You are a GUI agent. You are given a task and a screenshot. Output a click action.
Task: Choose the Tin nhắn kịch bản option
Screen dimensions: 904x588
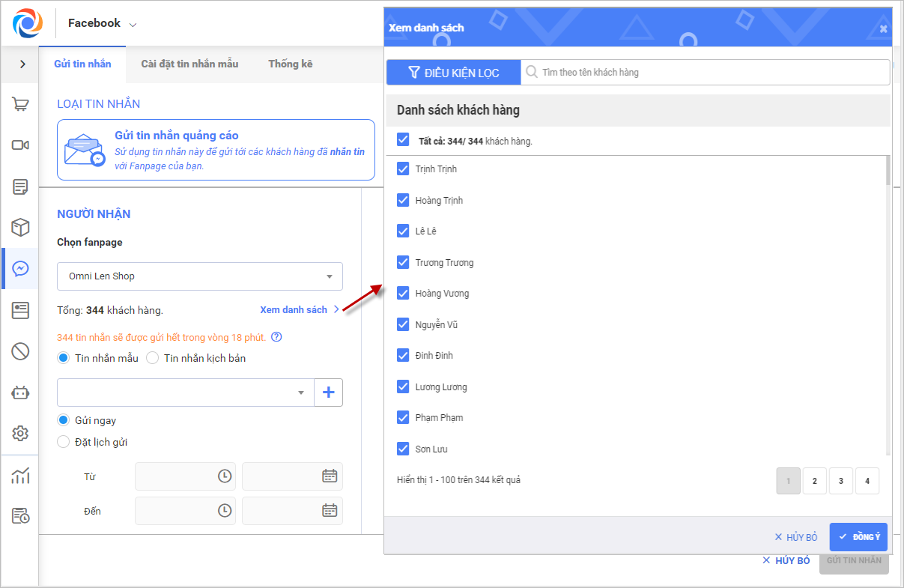click(x=153, y=358)
